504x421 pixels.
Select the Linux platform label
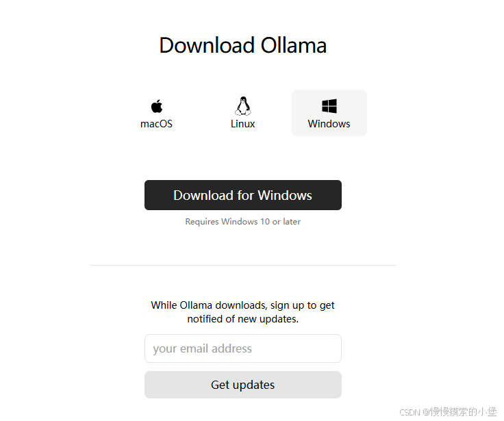coord(243,124)
